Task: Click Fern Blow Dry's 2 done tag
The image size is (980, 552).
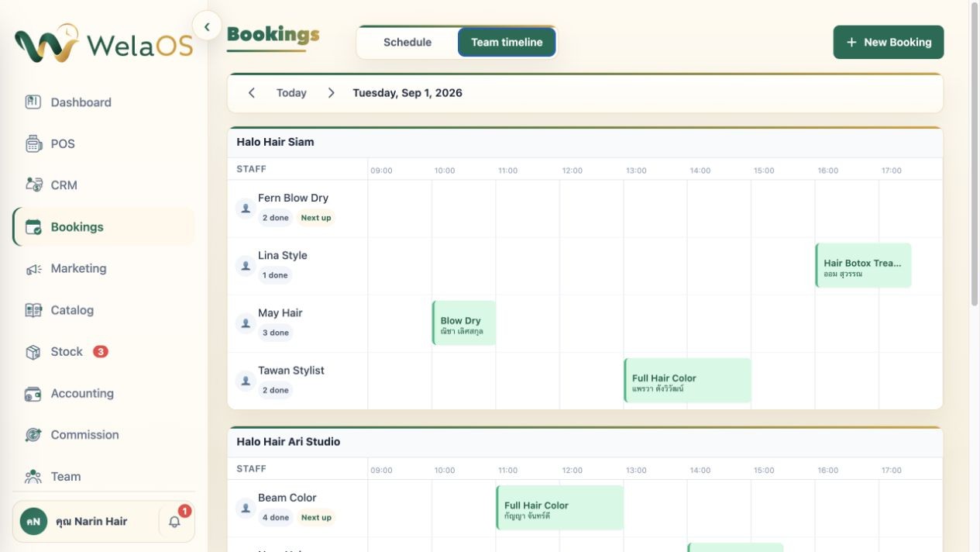Action: (x=275, y=218)
